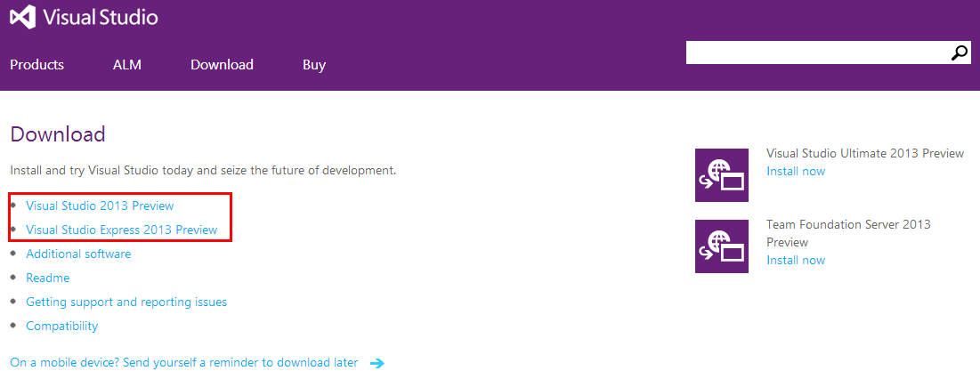The image size is (980, 371).
Task: Click the search magnifier icon
Action: pyautogui.click(x=960, y=53)
